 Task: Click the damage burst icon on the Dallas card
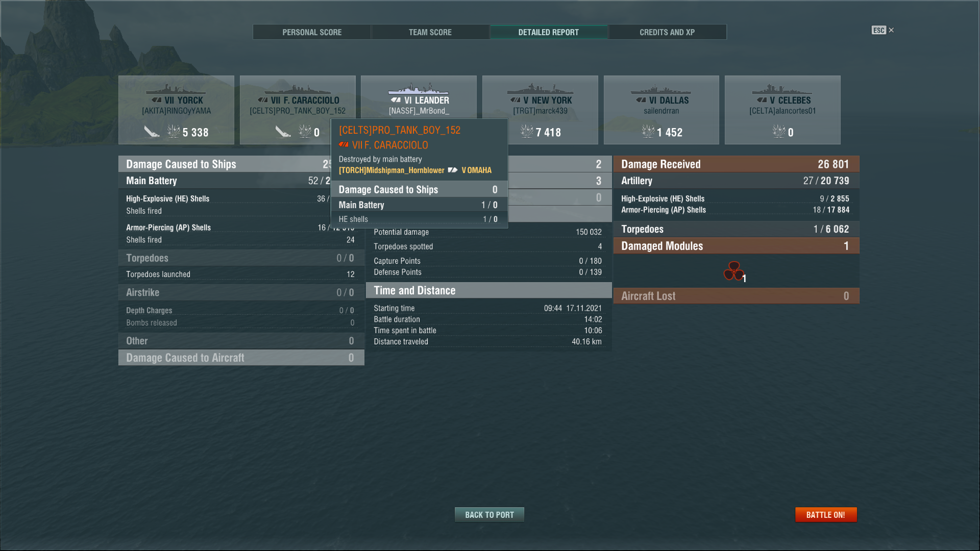click(x=648, y=132)
